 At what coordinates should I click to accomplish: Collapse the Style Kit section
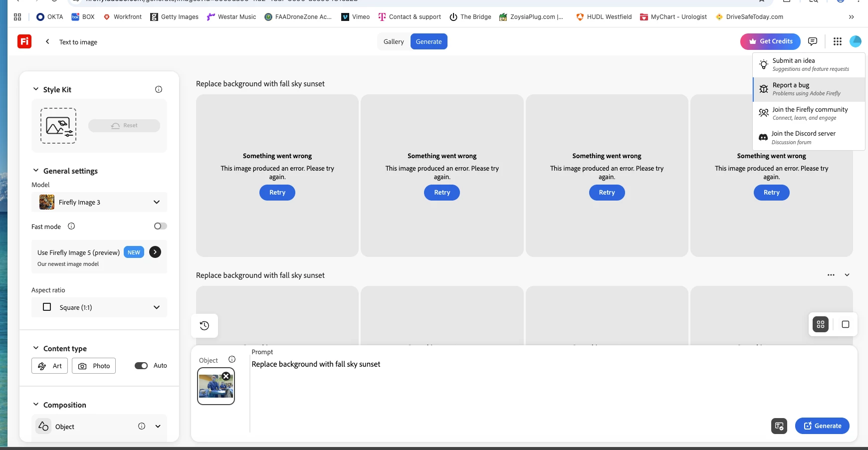pyautogui.click(x=35, y=89)
